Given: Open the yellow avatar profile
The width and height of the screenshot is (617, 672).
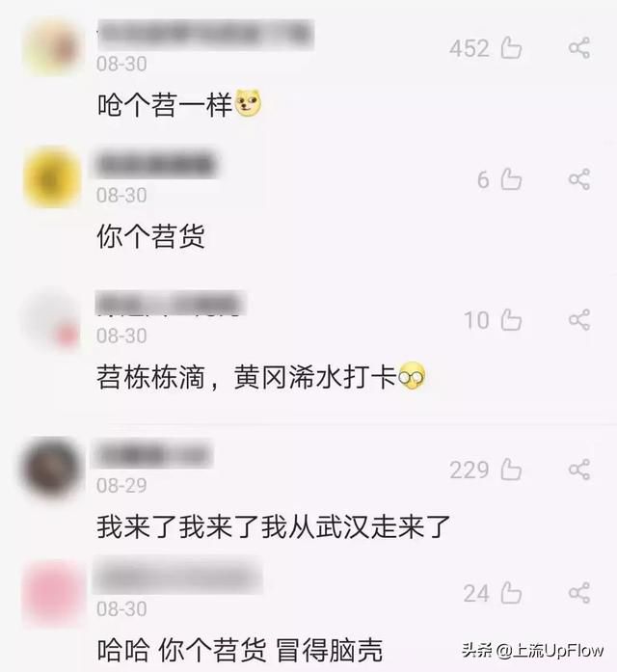Looking at the screenshot, I should 52,178.
